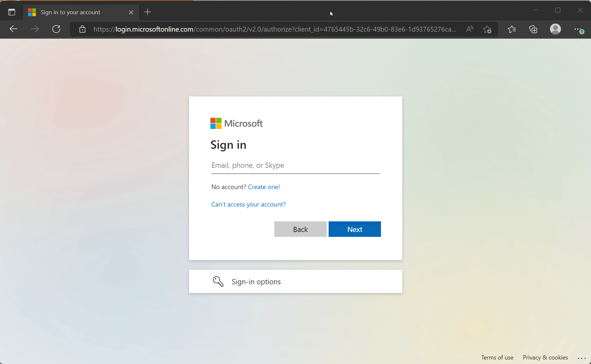
Task: Open the Favorites list icon
Action: pos(512,29)
